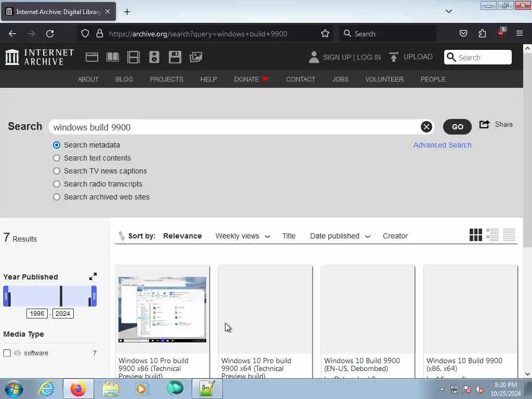The width and height of the screenshot is (532, 399).
Task: Toggle sort direction arrows icon
Action: (121, 235)
